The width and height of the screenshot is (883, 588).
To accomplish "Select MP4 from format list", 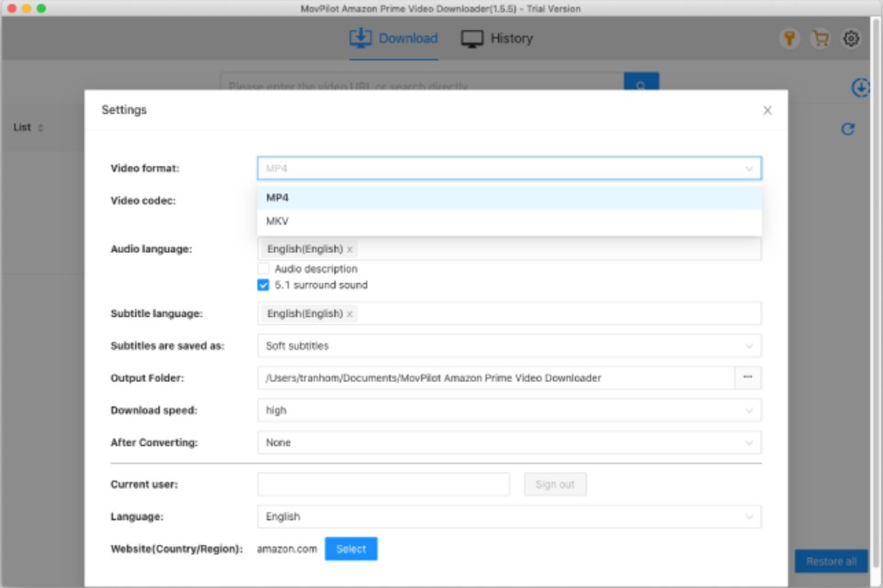I will tap(509, 198).
